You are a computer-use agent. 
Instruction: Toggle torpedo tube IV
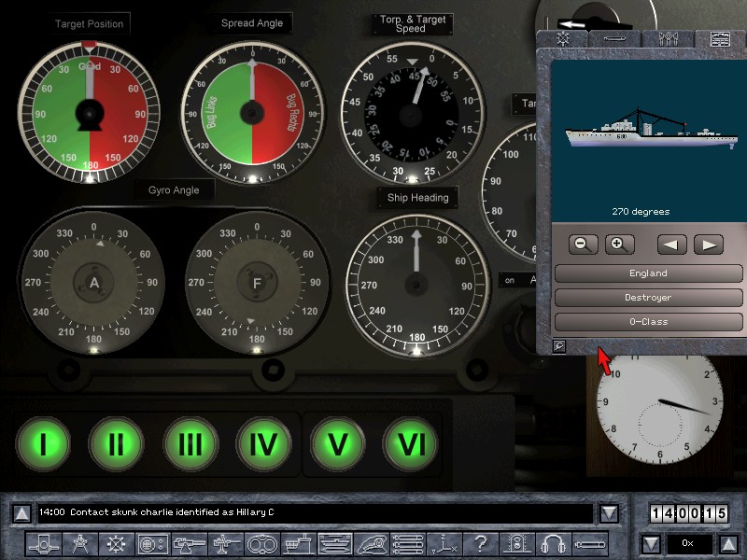263,443
